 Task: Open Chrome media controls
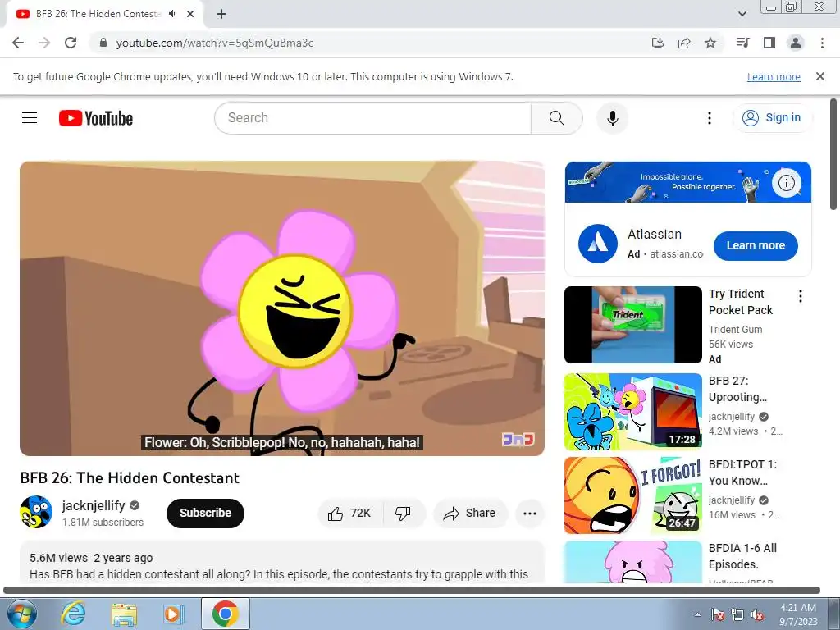743,43
